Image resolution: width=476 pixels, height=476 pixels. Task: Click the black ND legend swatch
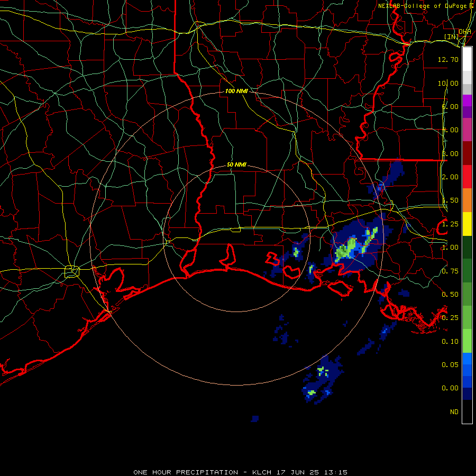(467, 411)
